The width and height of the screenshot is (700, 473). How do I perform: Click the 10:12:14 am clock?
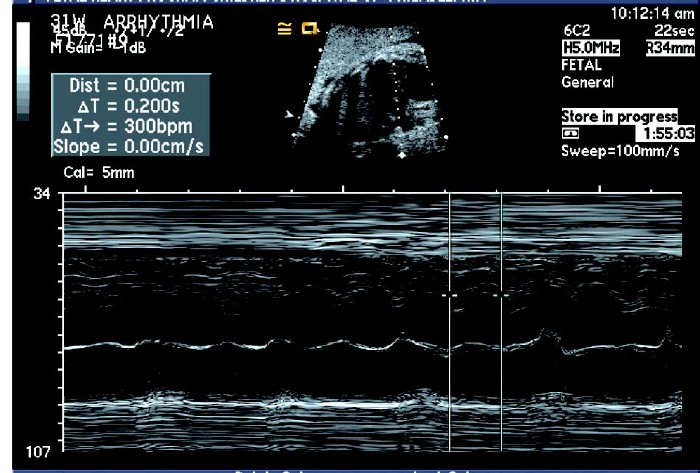653,13
